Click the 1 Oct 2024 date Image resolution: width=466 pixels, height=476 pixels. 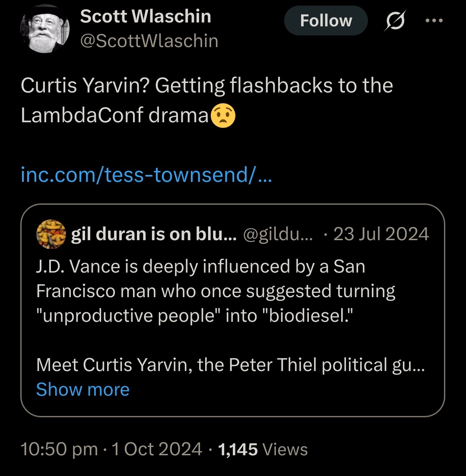point(157,449)
